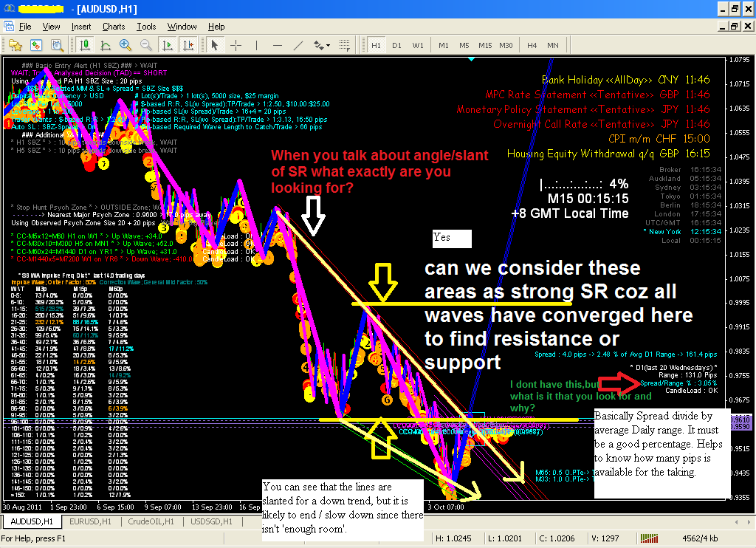Image resolution: width=756 pixels, height=548 pixels.
Task: Click the connection status indicator
Action: (x=649, y=538)
